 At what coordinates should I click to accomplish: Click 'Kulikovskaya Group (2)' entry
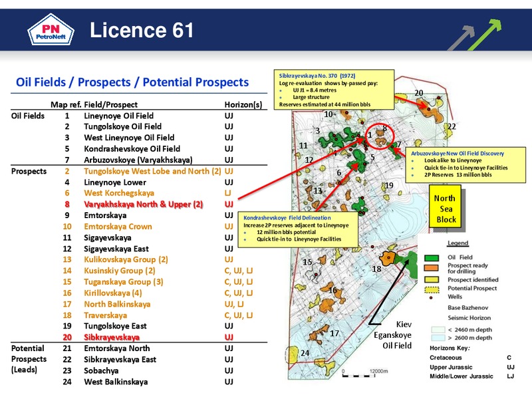pyautogui.click(x=126, y=259)
